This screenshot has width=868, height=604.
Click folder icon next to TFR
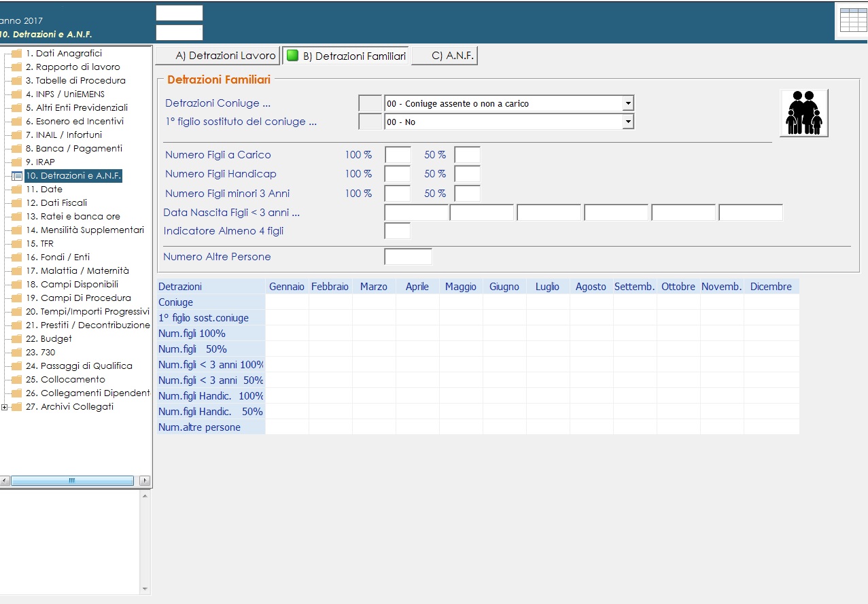point(16,244)
